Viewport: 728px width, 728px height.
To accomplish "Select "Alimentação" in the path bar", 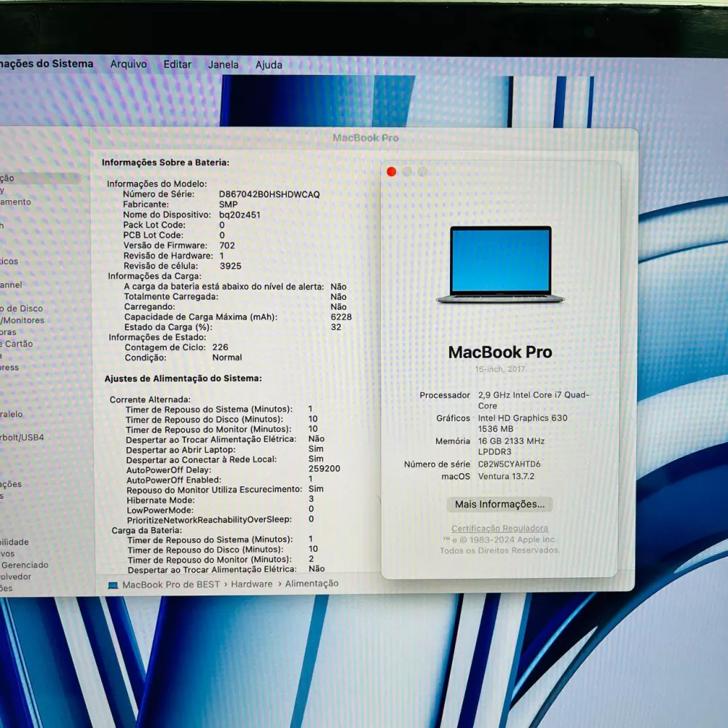I will point(312,584).
